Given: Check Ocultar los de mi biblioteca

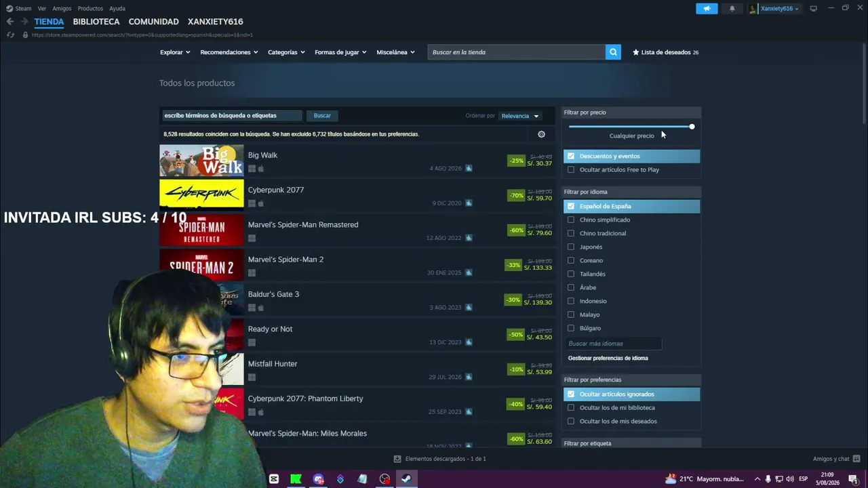Looking at the screenshot, I should (571, 407).
